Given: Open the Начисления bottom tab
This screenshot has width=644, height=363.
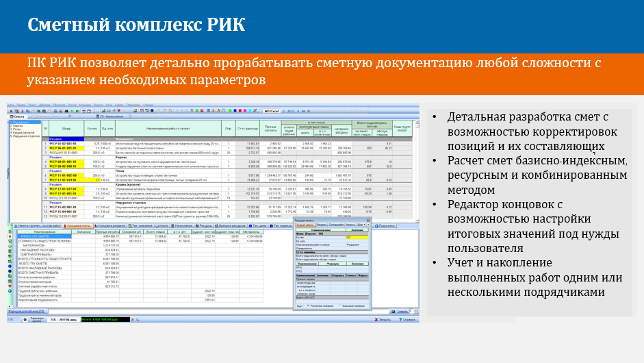Looking at the screenshot, I should [182, 226].
